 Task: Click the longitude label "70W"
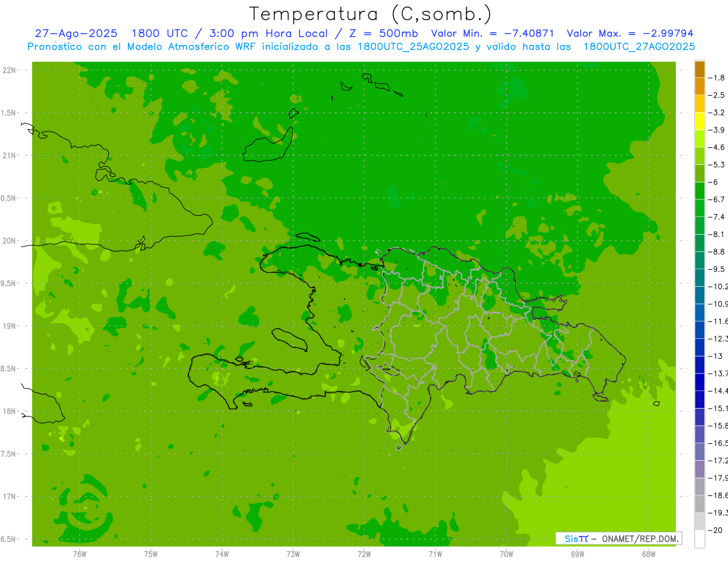click(506, 554)
